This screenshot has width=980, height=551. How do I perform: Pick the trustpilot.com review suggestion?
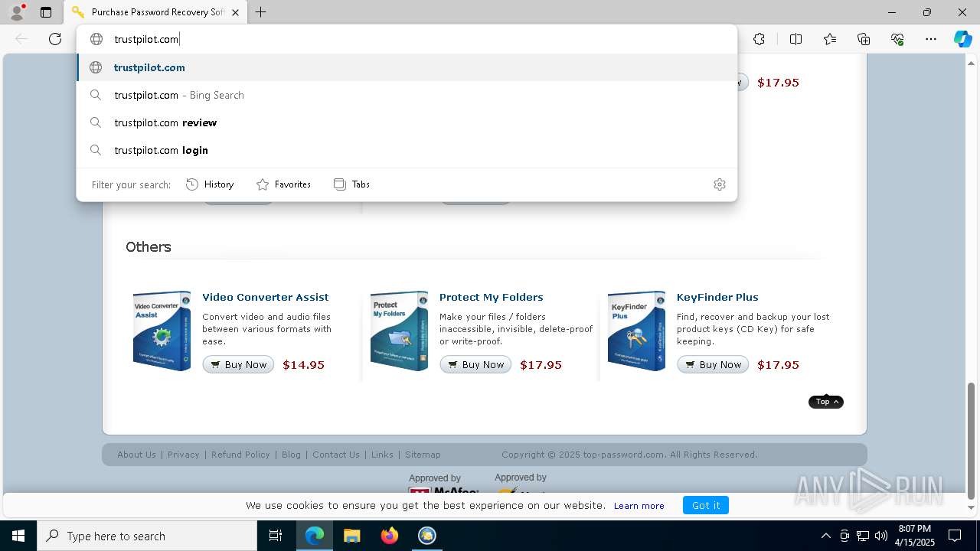[407, 122]
